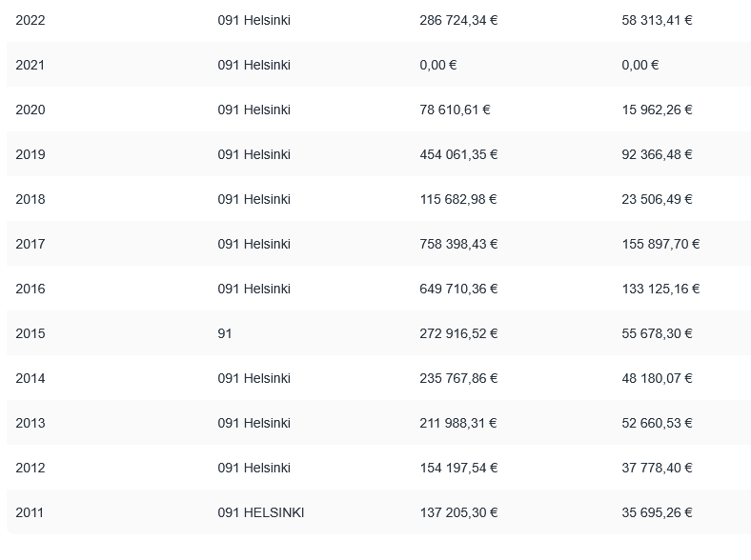Screen dimensions: 751x560
Task: Click the 272 916,52 € amount
Action: tap(458, 333)
